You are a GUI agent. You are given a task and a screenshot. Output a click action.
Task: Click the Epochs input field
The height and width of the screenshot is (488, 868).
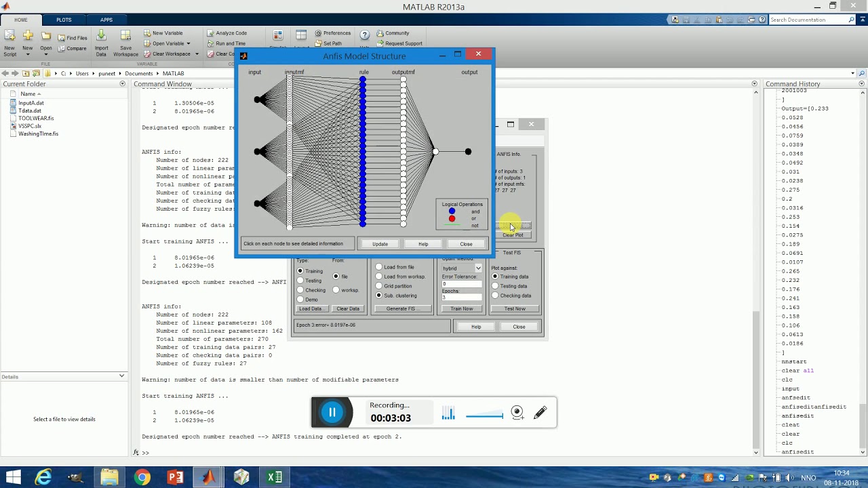[x=462, y=298]
